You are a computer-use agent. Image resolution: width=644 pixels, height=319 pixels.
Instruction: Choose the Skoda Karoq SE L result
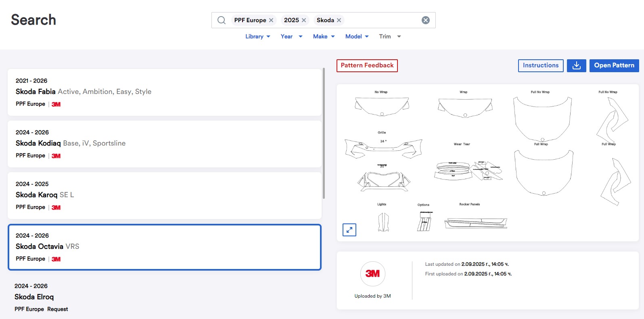pyautogui.click(x=165, y=195)
